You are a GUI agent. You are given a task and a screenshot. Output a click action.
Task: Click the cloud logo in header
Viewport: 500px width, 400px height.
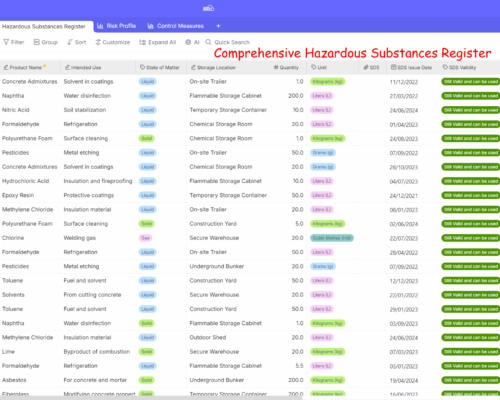click(x=208, y=8)
